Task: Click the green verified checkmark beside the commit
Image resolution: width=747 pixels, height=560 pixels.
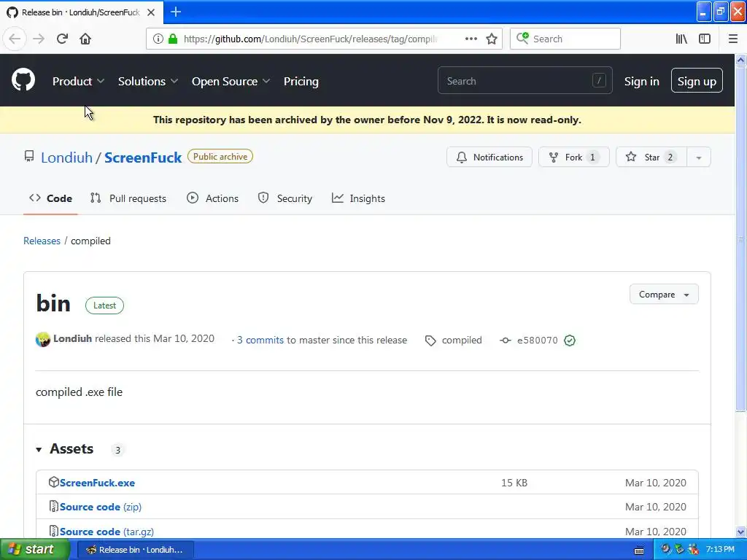Action: 570,340
